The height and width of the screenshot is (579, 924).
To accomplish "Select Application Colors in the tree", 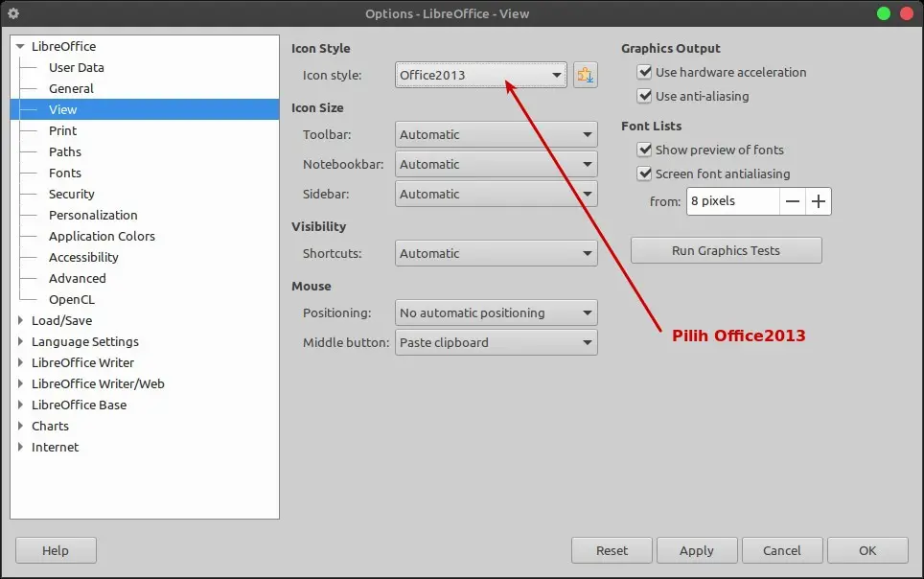I will [102, 237].
